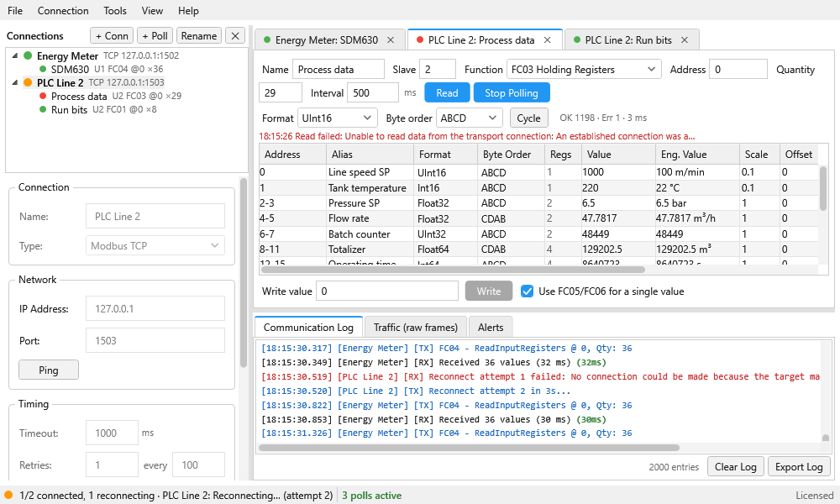Screen dimensions: 840x504
Task: Click the Rename button
Action: pyautogui.click(x=199, y=36)
